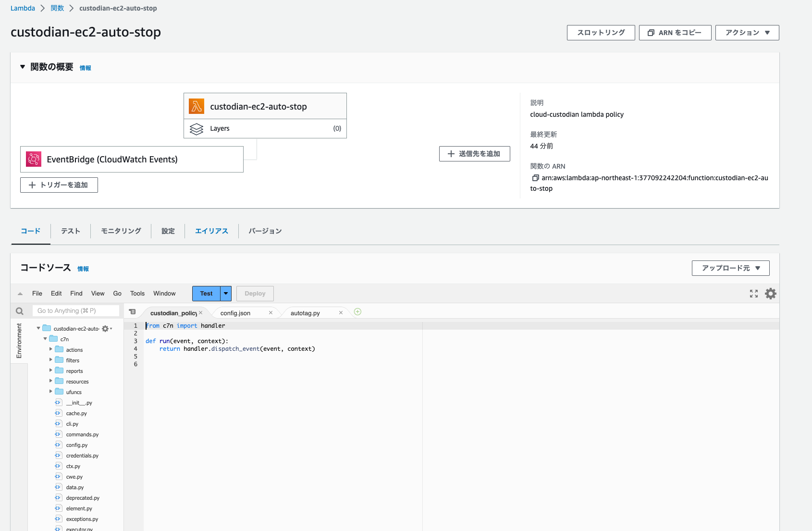The height and width of the screenshot is (531, 812).
Task: Open the Find menu in the editor
Action: click(x=76, y=294)
